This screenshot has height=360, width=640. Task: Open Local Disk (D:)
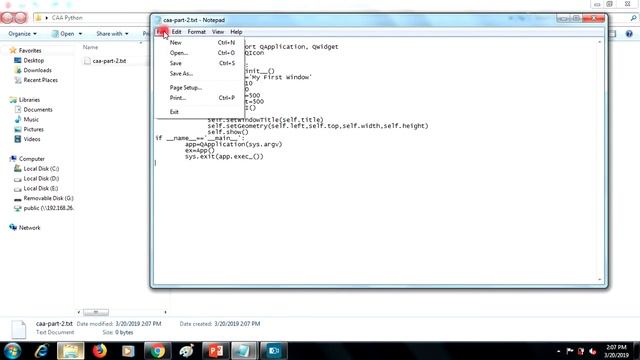[37, 178]
